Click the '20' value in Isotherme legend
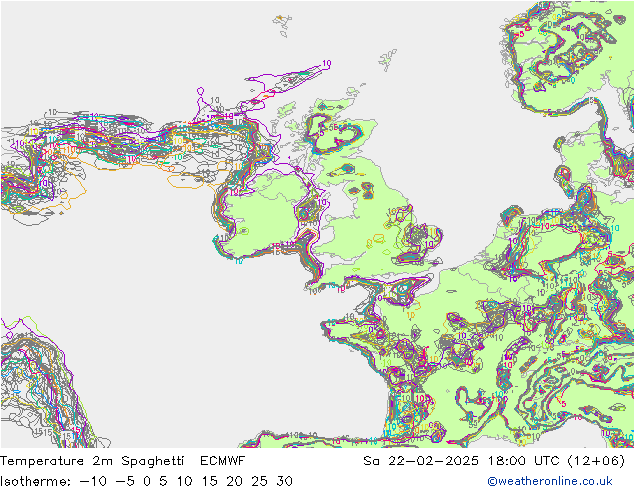 tap(235, 481)
